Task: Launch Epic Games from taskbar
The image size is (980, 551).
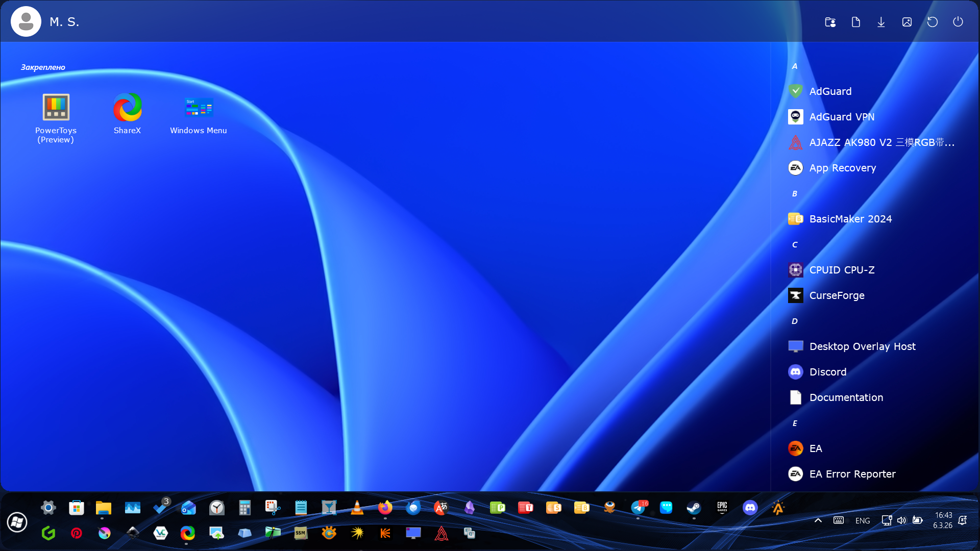Action: [x=722, y=508]
